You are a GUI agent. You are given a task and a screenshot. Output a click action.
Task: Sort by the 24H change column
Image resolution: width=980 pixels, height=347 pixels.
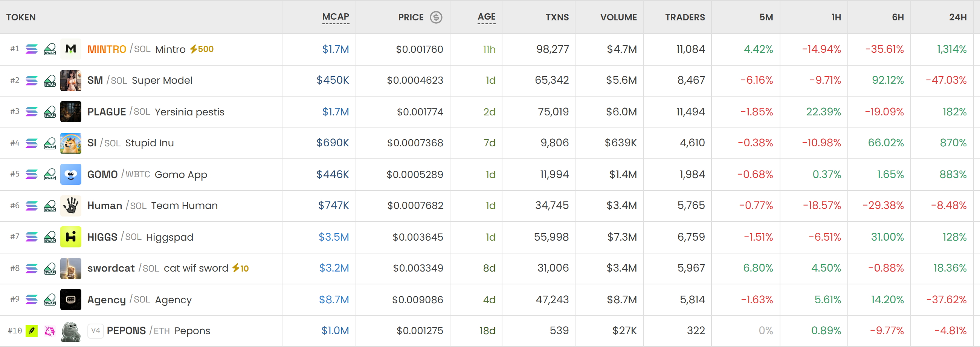(x=957, y=17)
